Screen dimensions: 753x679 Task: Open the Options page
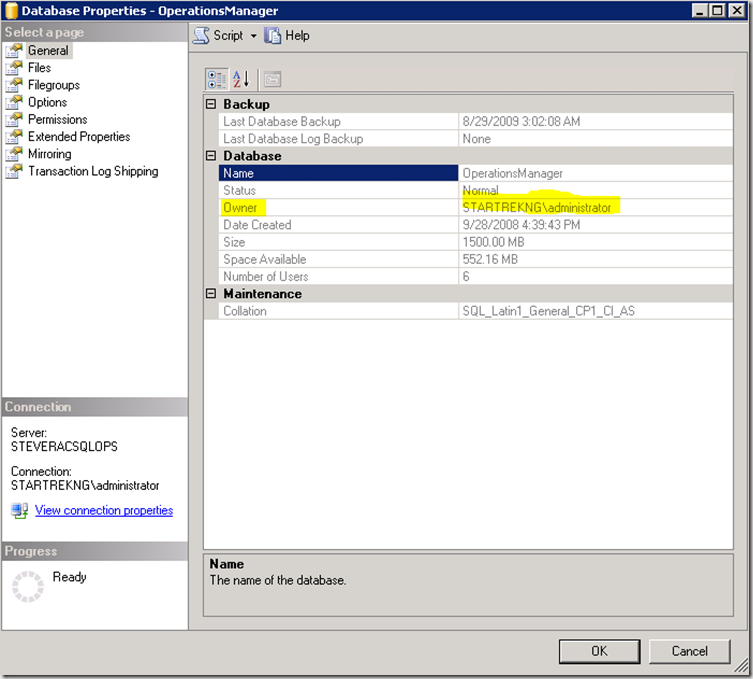(48, 102)
